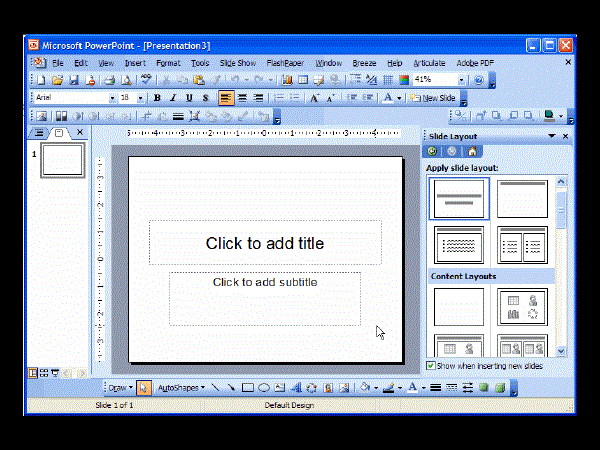600x450 pixels.
Task: Click the Save icon in the toolbar
Action: click(x=73, y=80)
